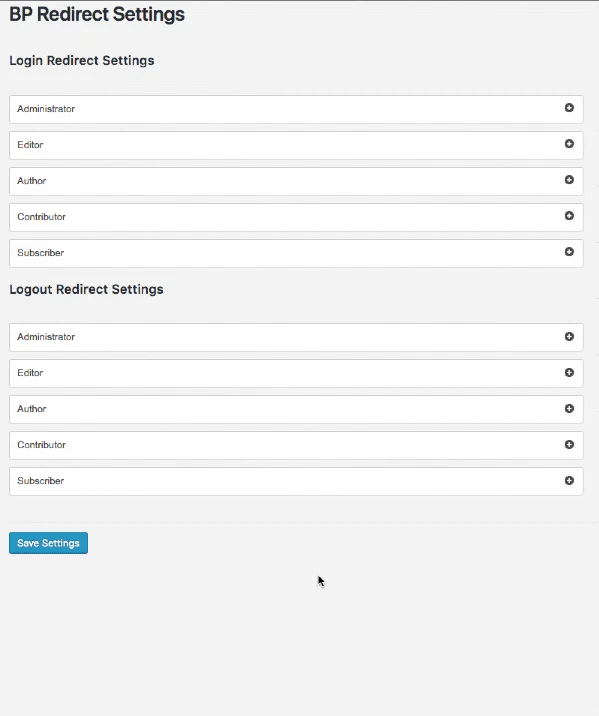This screenshot has height=716, width=599.
Task: Click the Subscriber label under Logout Redirect Settings
Action: click(41, 481)
